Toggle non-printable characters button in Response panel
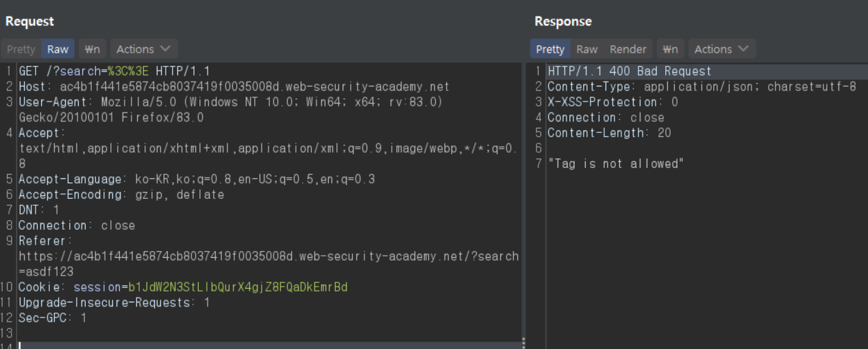The image size is (868, 349). point(671,49)
